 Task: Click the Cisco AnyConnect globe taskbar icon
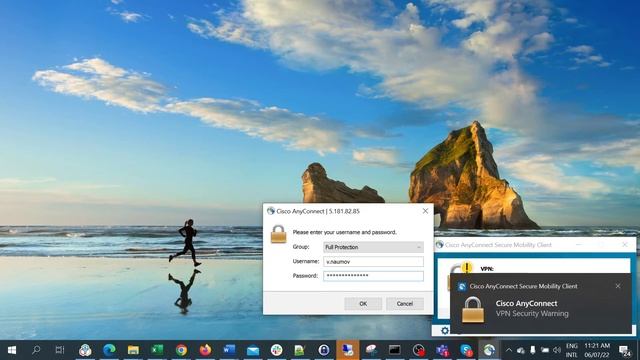pos(489,350)
